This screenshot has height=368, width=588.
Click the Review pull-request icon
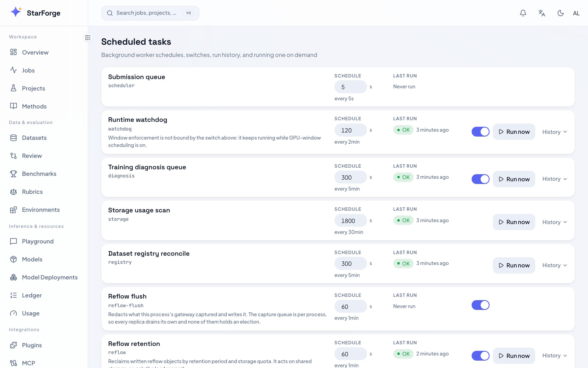pyautogui.click(x=13, y=156)
